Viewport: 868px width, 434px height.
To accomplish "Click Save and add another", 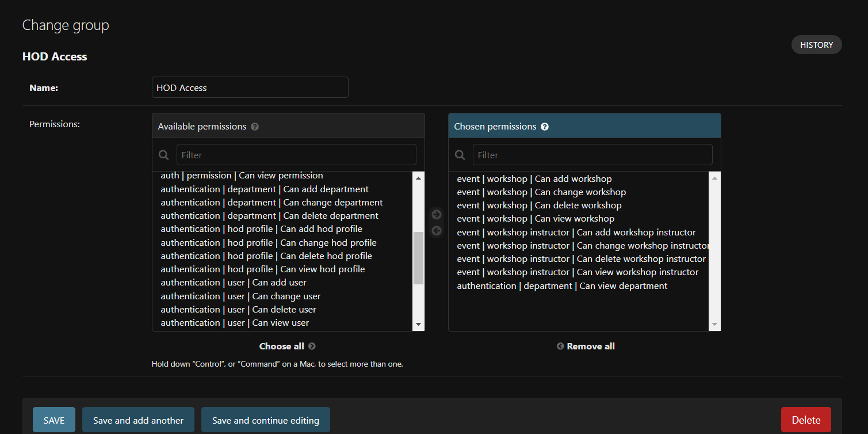I will pos(138,420).
